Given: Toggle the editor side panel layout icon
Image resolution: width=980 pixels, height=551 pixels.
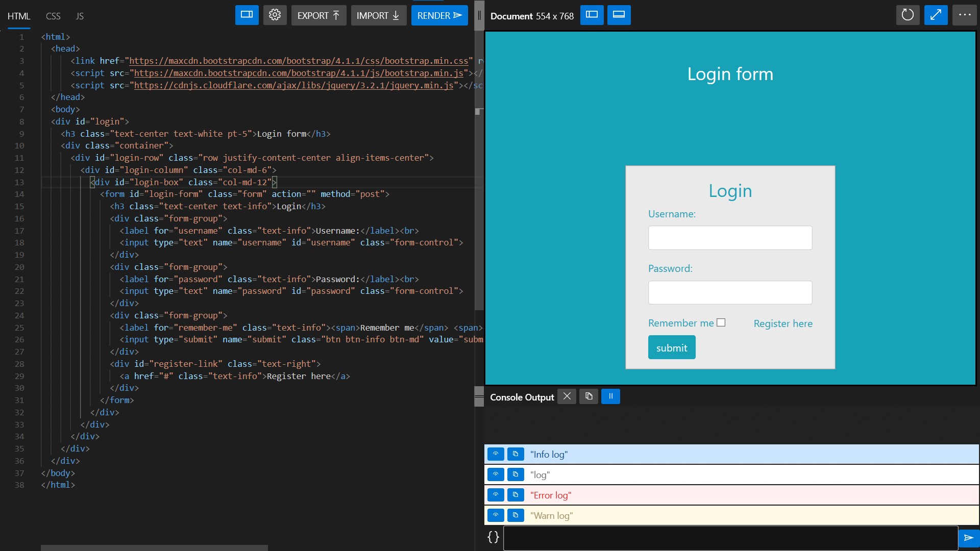Looking at the screenshot, I should [247, 15].
